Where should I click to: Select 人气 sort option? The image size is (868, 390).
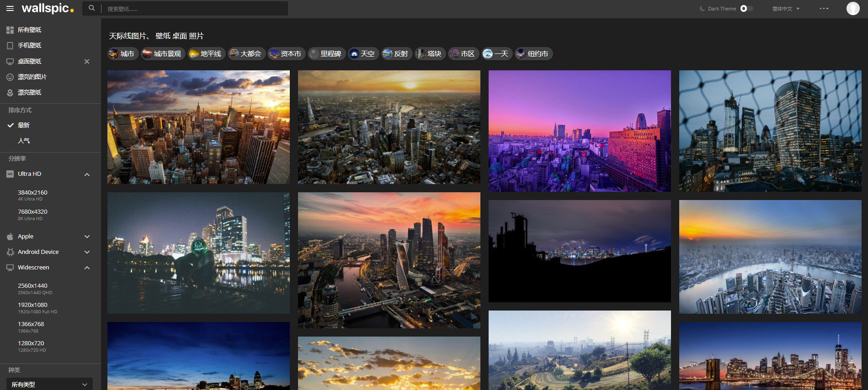[24, 141]
